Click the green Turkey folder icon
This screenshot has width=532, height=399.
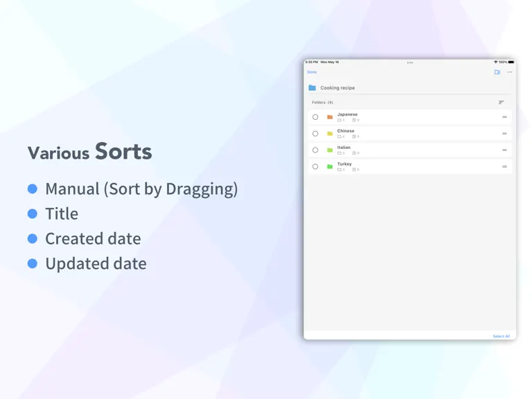[330, 166]
